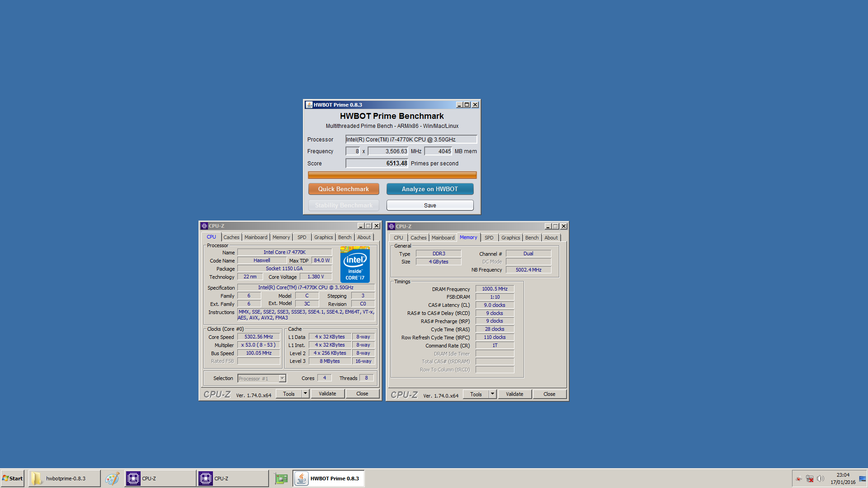Click the show desktop tray icon

tap(863, 479)
